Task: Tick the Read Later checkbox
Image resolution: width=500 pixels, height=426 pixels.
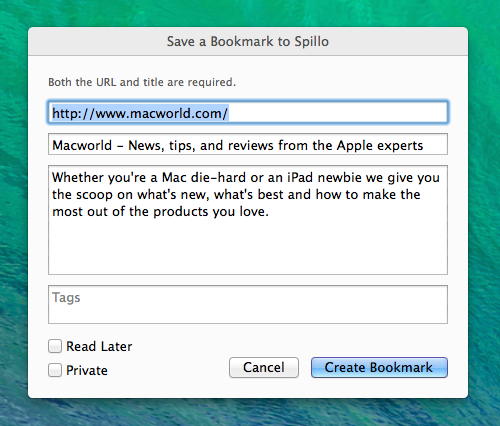Action: tap(55, 346)
